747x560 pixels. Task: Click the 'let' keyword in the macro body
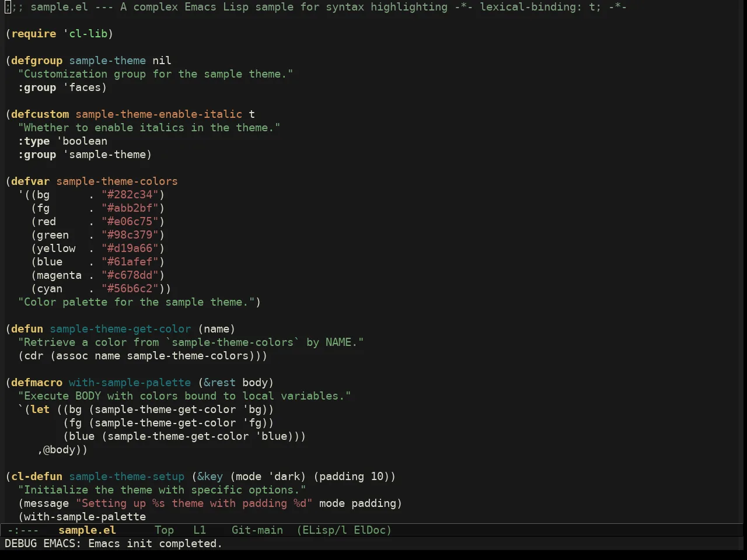pos(40,409)
